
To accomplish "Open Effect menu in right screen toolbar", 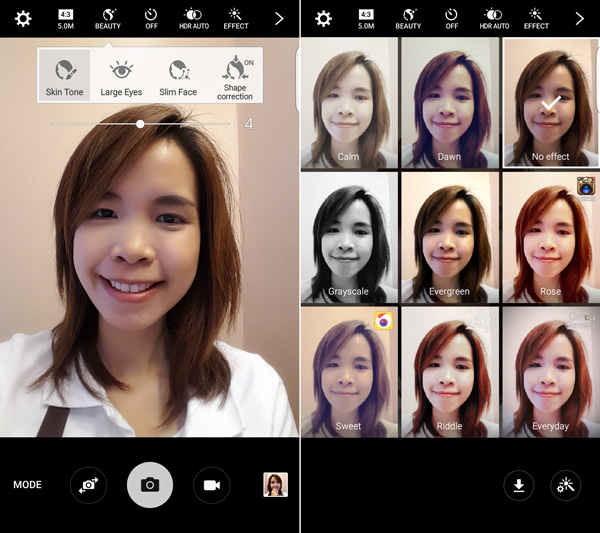I will 536,18.
